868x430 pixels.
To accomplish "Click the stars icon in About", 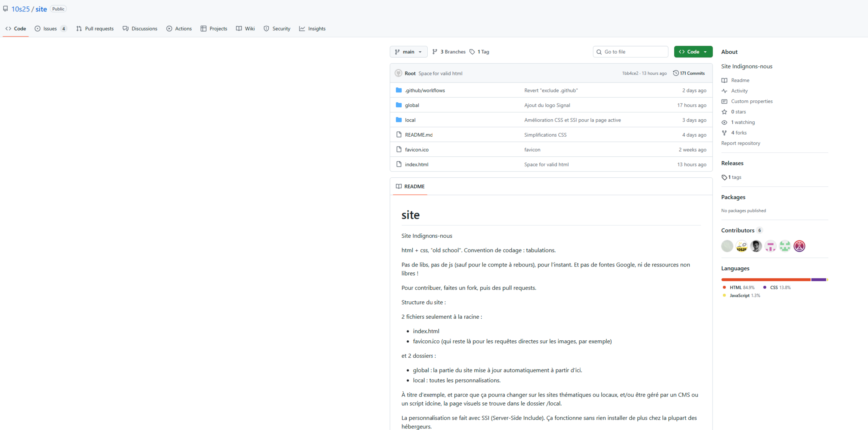I will point(724,112).
